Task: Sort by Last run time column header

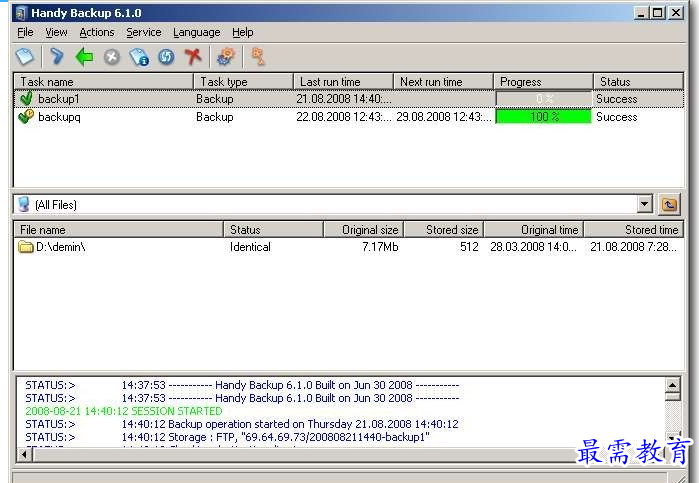Action: click(x=343, y=82)
